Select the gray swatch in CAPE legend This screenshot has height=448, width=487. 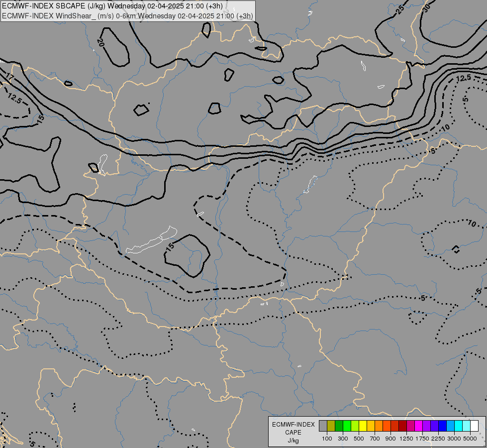pyautogui.click(x=323, y=426)
